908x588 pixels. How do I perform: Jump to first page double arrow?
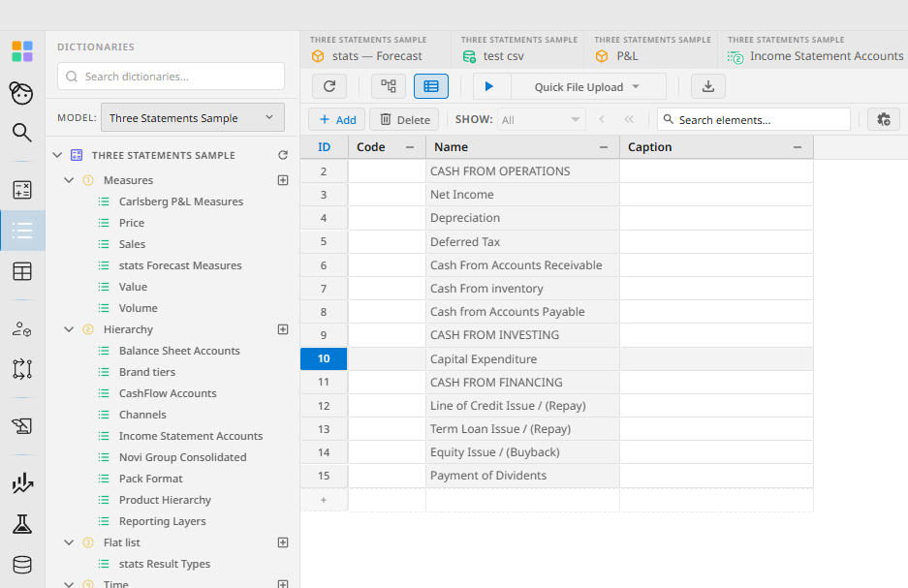629,120
